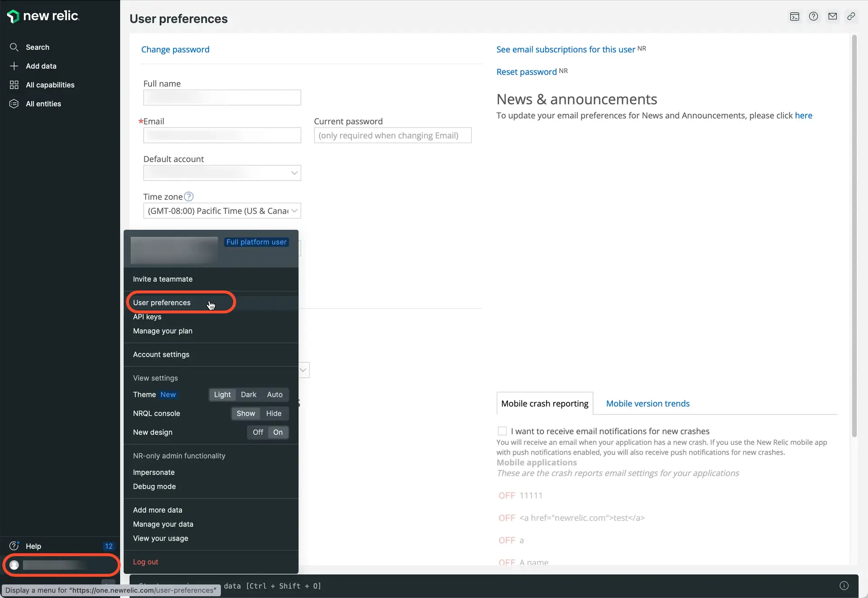This screenshot has height=598, width=868.
Task: Open the Search magnifier icon in sidebar
Action: [x=14, y=47]
